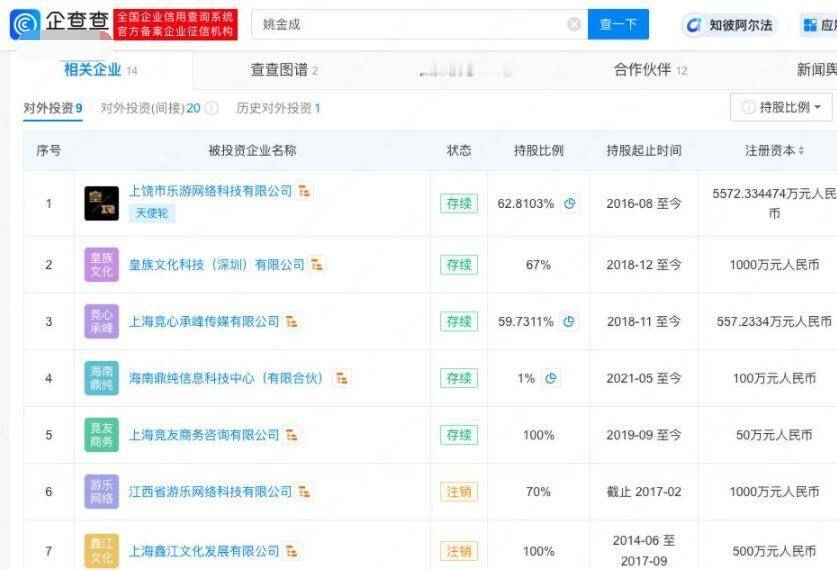Click the 2021-05 至今 date cell

point(644,378)
